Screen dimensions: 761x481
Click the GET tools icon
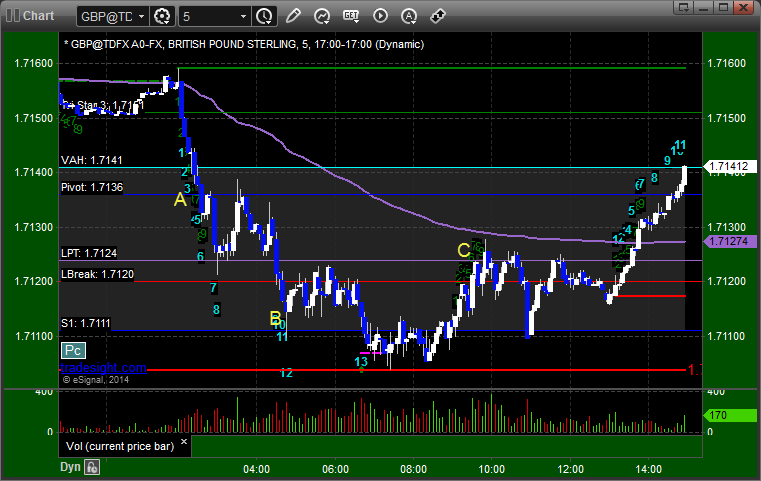(351, 16)
